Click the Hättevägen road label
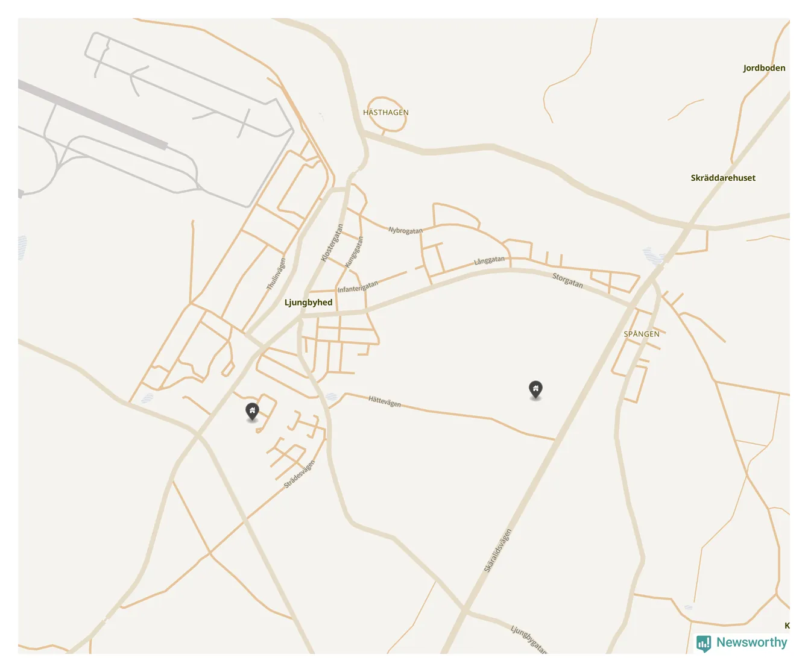Image resolution: width=808 pixels, height=672 pixels. click(x=385, y=401)
